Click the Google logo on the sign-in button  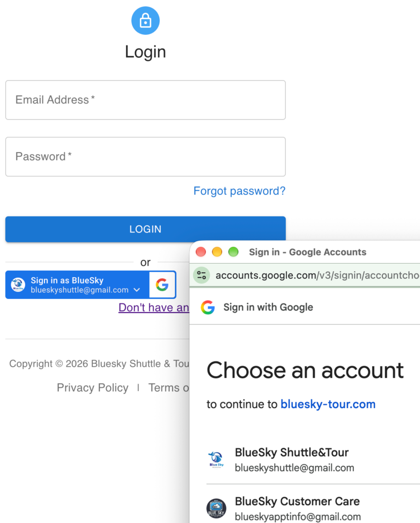pos(162,285)
